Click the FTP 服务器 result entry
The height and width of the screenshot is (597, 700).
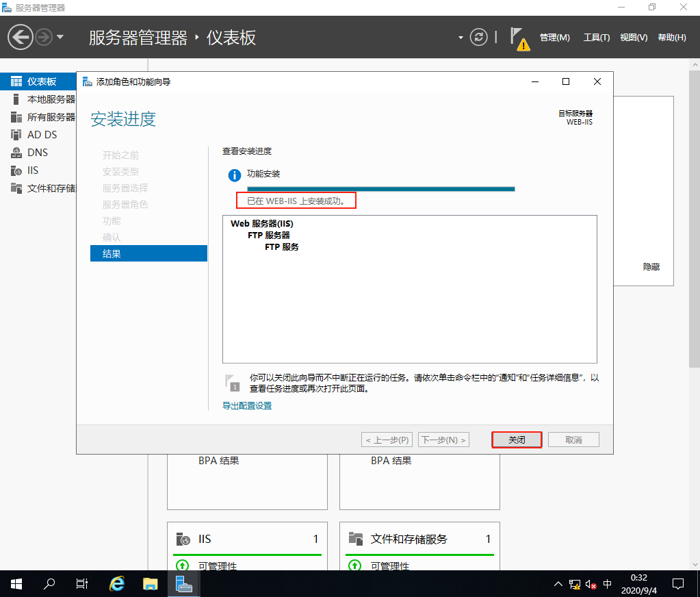(x=269, y=236)
